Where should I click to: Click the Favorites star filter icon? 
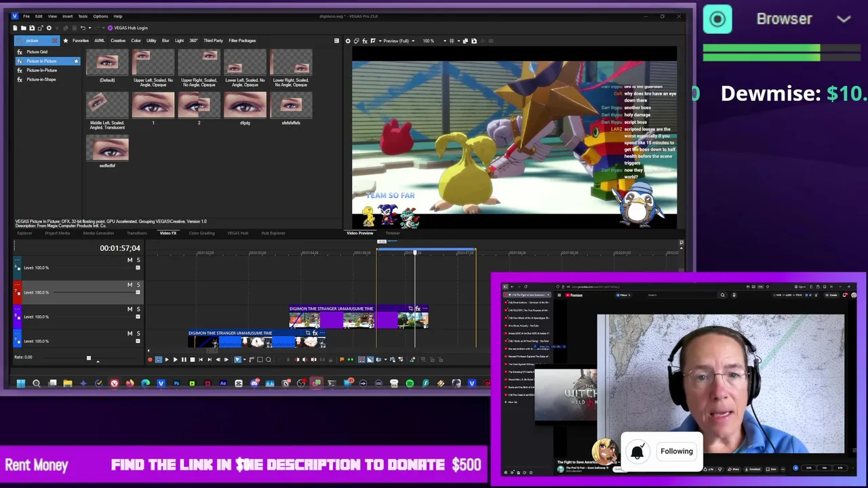(x=66, y=41)
